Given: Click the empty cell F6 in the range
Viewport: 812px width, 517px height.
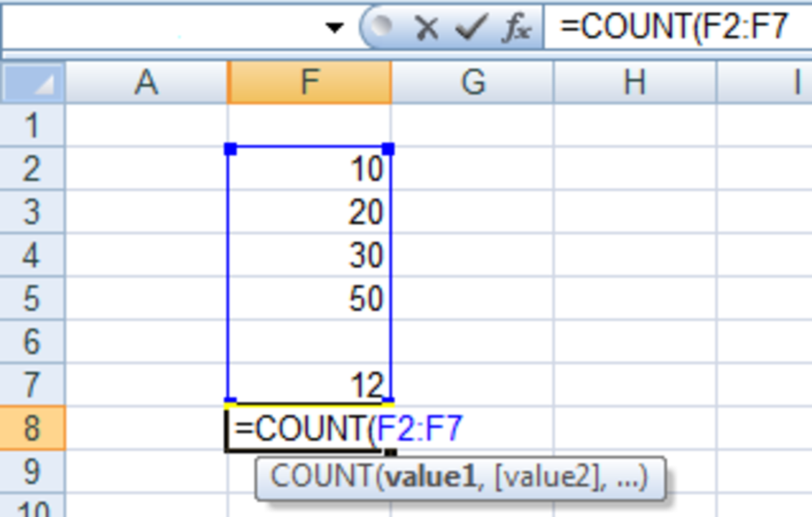Looking at the screenshot, I should 309,342.
